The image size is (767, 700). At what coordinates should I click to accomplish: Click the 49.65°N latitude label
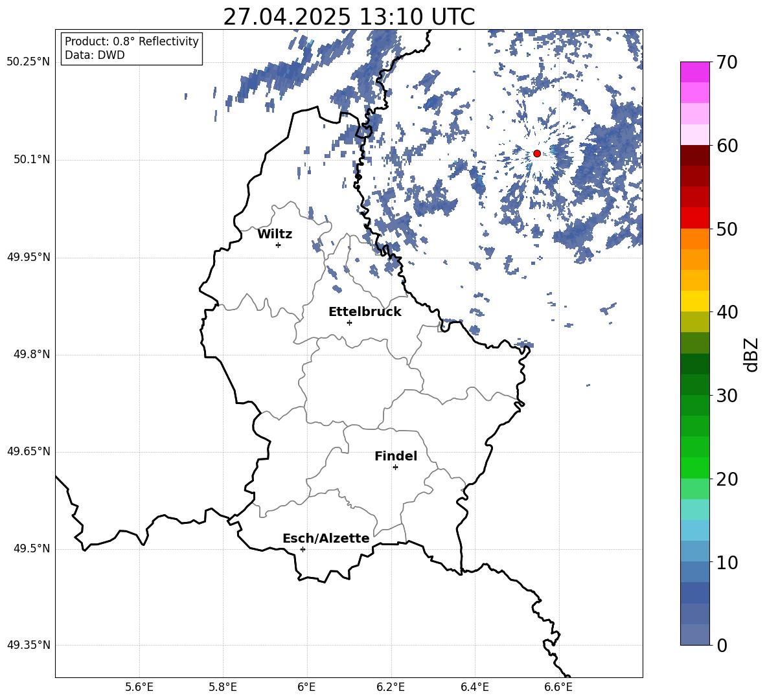pos(29,451)
